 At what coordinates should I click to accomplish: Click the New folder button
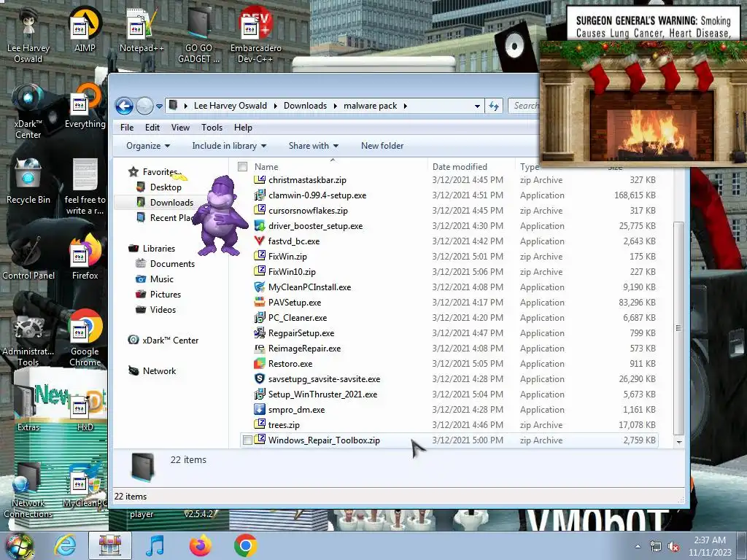[x=382, y=146]
